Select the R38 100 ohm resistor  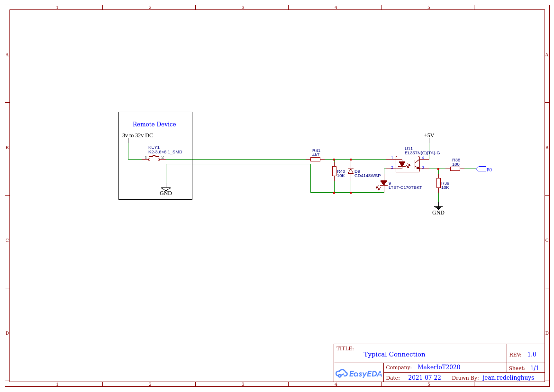455,169
